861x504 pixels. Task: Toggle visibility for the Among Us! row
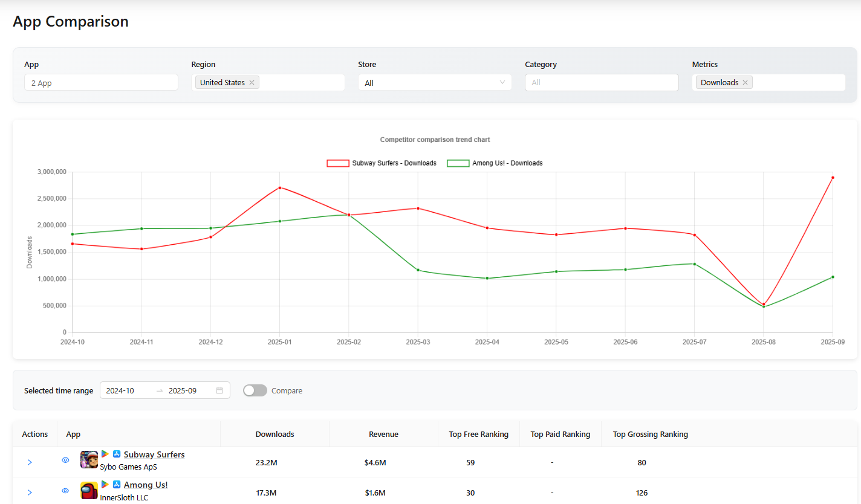tap(65, 491)
